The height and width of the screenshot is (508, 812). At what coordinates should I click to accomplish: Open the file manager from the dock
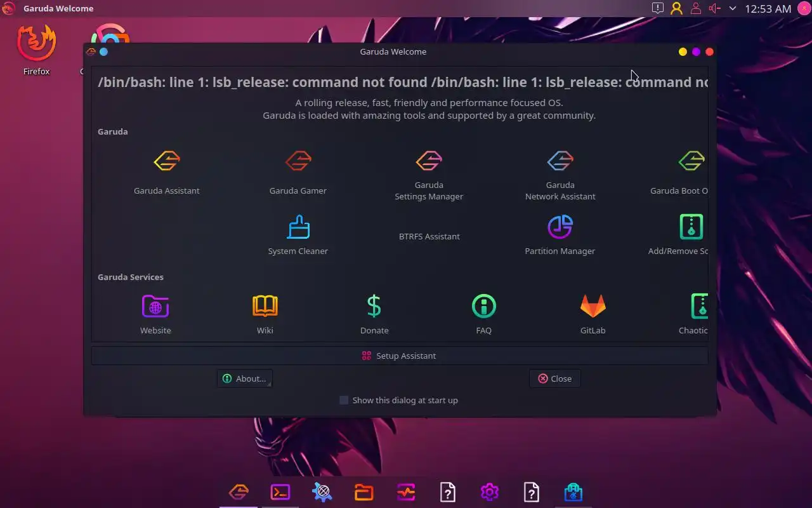click(364, 491)
